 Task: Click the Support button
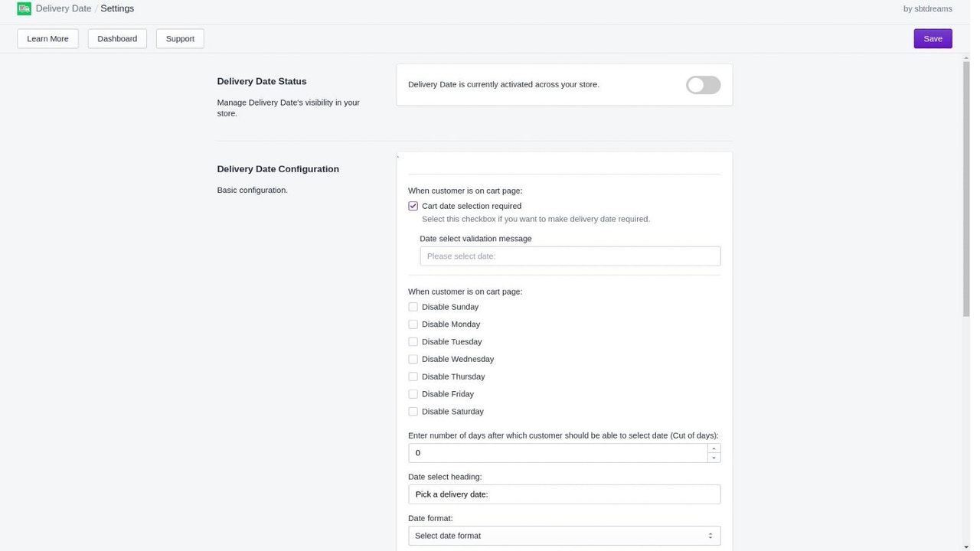click(180, 38)
